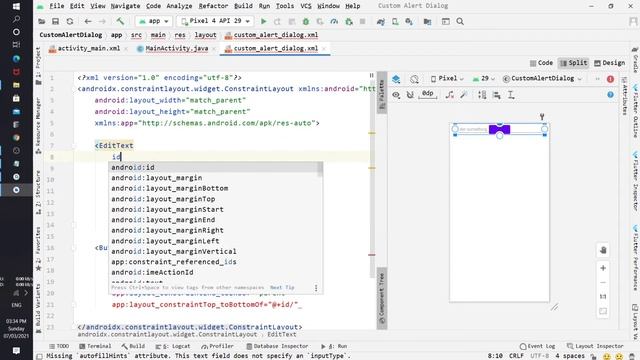Image resolution: width=640 pixels, height=360 pixels.
Task: Open the Logcat tool window
Action: [x=173, y=346]
